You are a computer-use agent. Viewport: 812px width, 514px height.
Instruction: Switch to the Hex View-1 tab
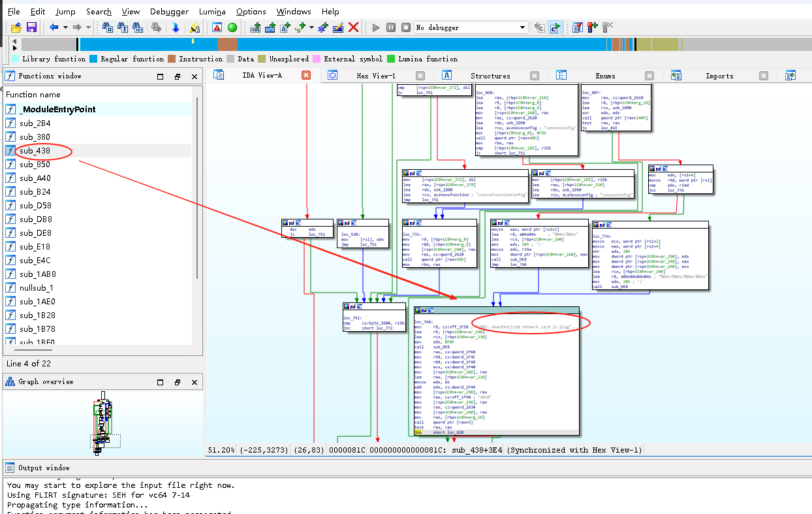[376, 76]
